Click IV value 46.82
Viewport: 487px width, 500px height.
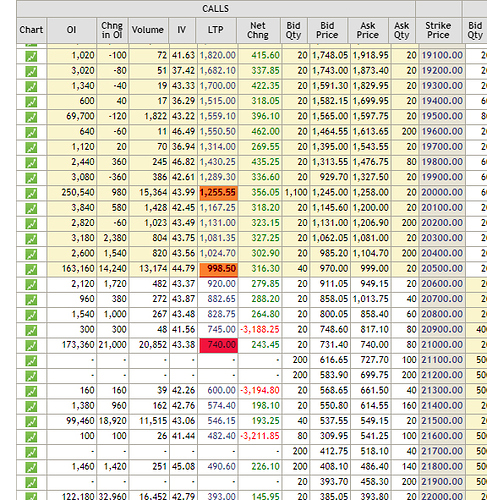tap(183, 162)
